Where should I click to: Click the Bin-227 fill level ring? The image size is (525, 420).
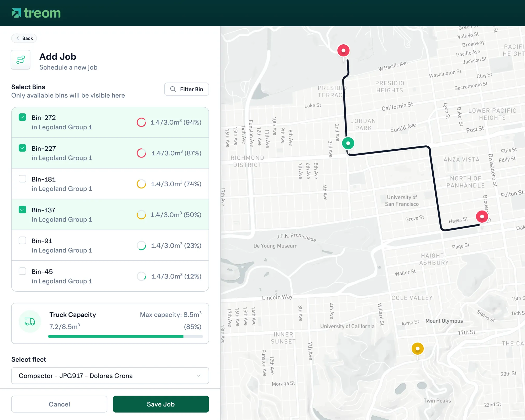tap(141, 153)
